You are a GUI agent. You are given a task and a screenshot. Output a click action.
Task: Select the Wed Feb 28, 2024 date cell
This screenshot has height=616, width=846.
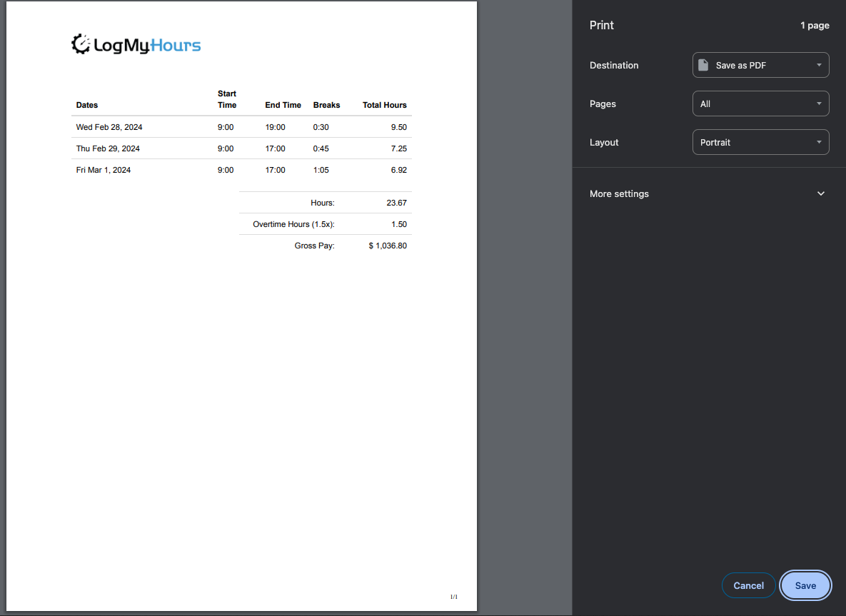coord(109,127)
